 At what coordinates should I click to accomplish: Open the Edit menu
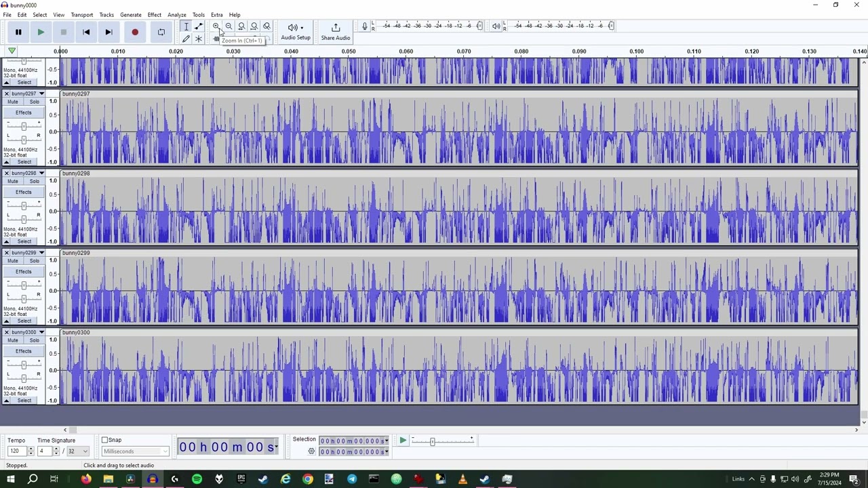point(22,14)
